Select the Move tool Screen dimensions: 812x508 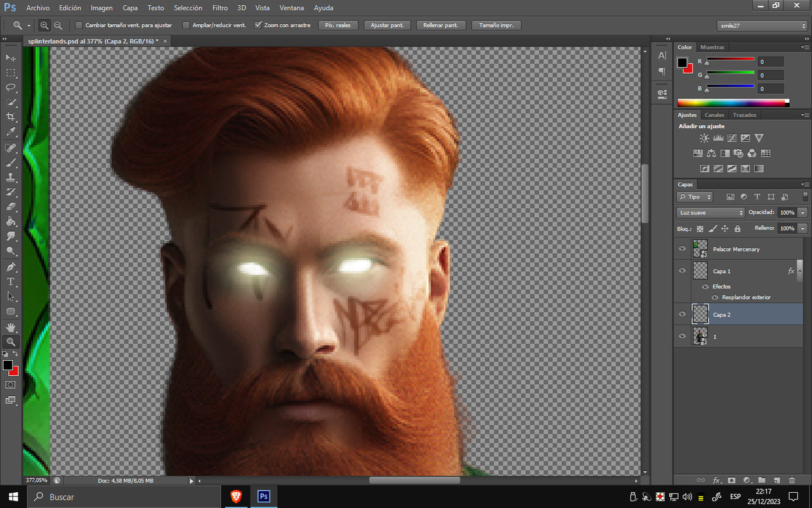point(11,58)
